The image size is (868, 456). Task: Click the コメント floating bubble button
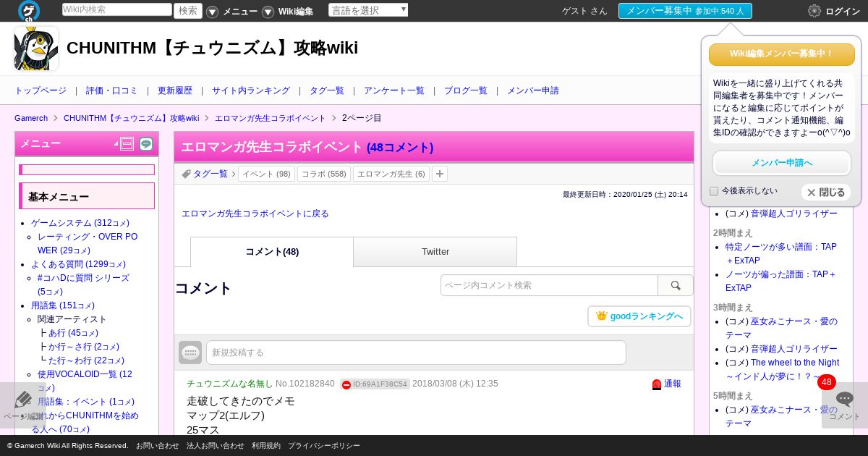point(844,405)
